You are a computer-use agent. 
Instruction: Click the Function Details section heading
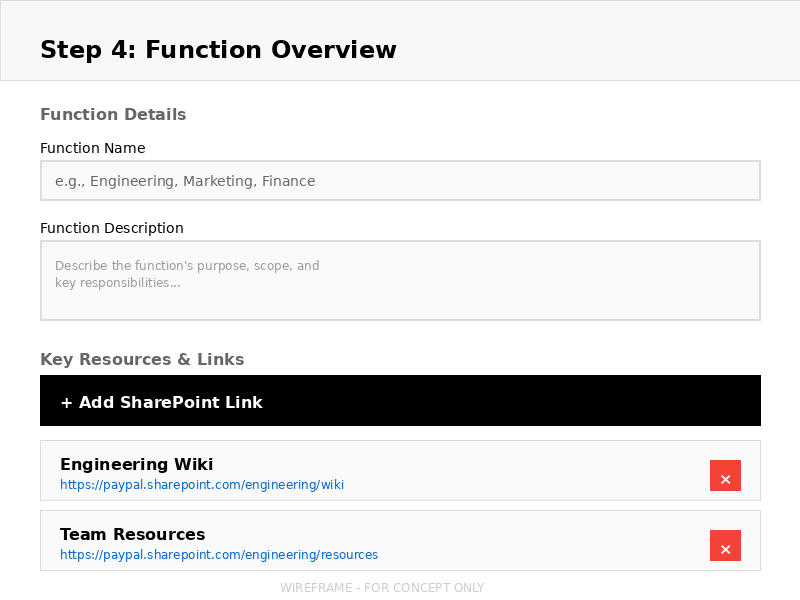tap(113, 114)
